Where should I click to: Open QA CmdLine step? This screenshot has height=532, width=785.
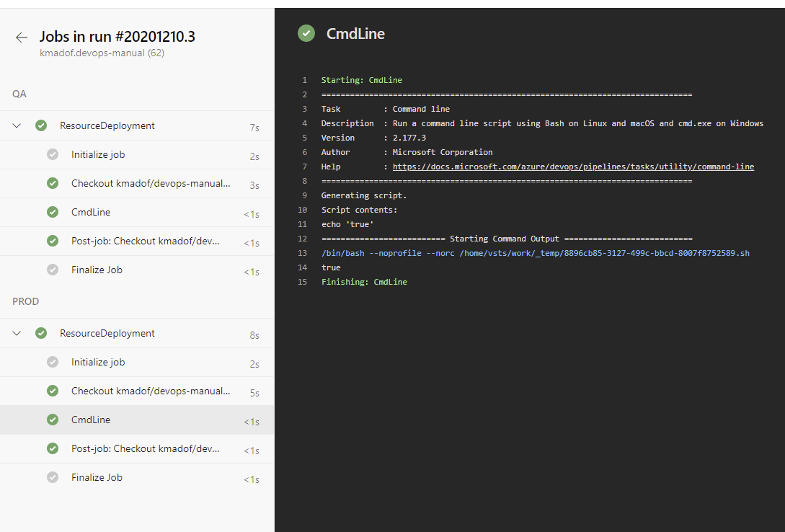[137, 212]
